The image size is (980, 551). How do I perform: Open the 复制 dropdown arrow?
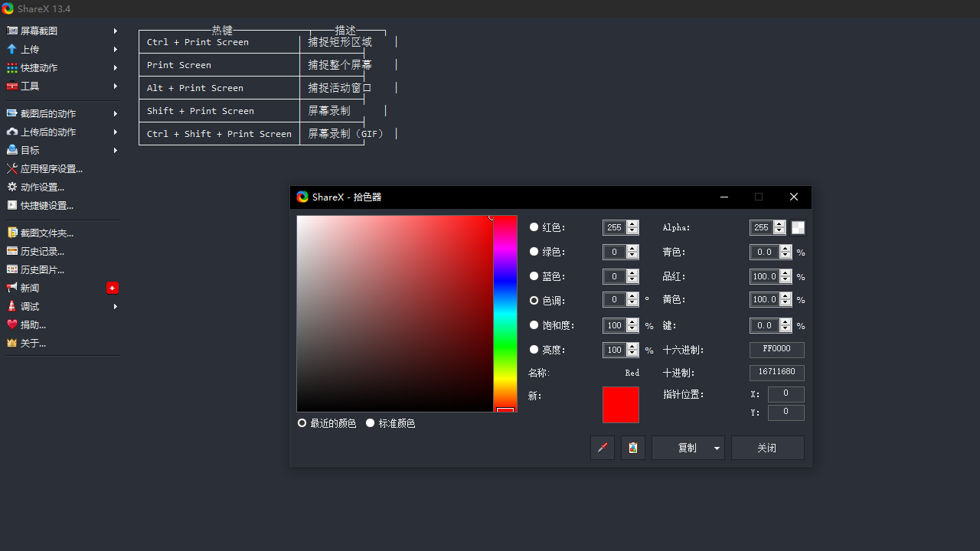click(x=715, y=448)
